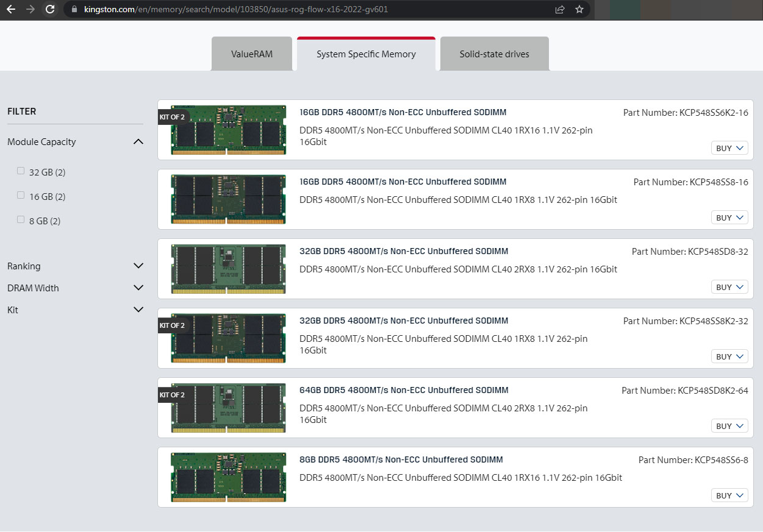Click Part Number: KCP548SD8K2-64 text

pos(685,391)
